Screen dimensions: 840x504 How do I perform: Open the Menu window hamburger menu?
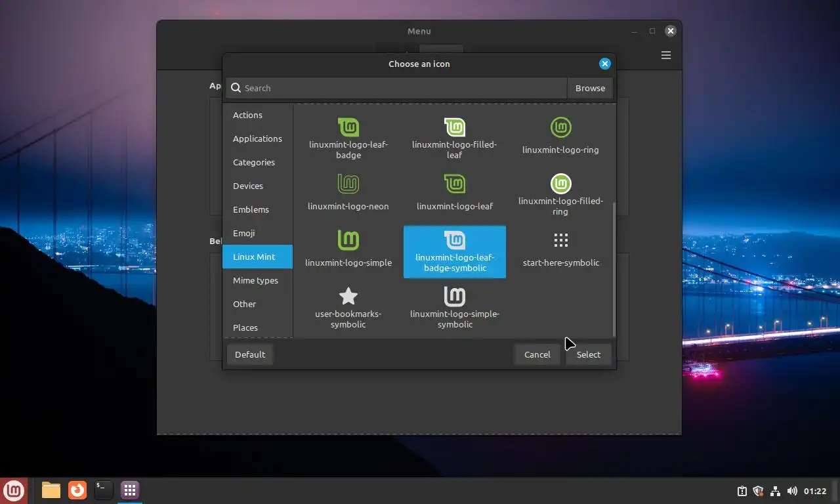click(666, 55)
